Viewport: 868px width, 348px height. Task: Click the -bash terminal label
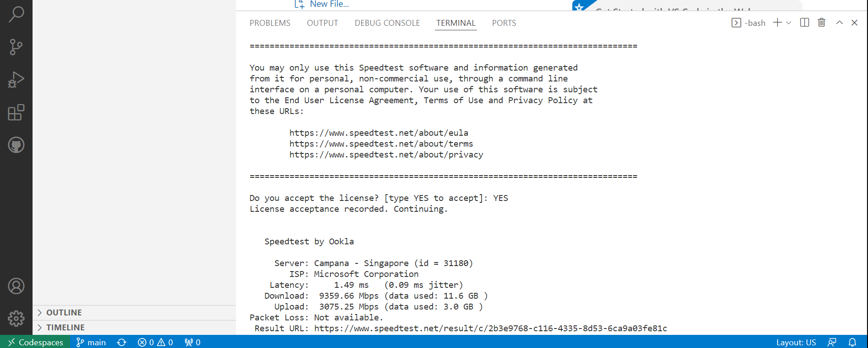755,23
